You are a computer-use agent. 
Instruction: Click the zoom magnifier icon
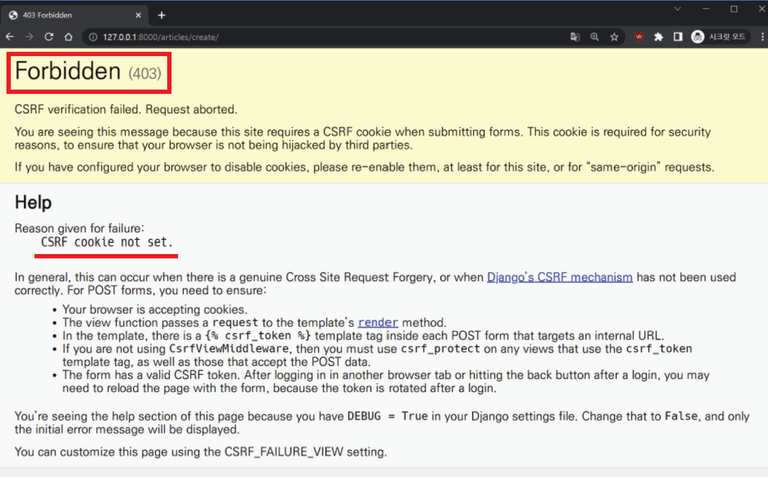595,37
